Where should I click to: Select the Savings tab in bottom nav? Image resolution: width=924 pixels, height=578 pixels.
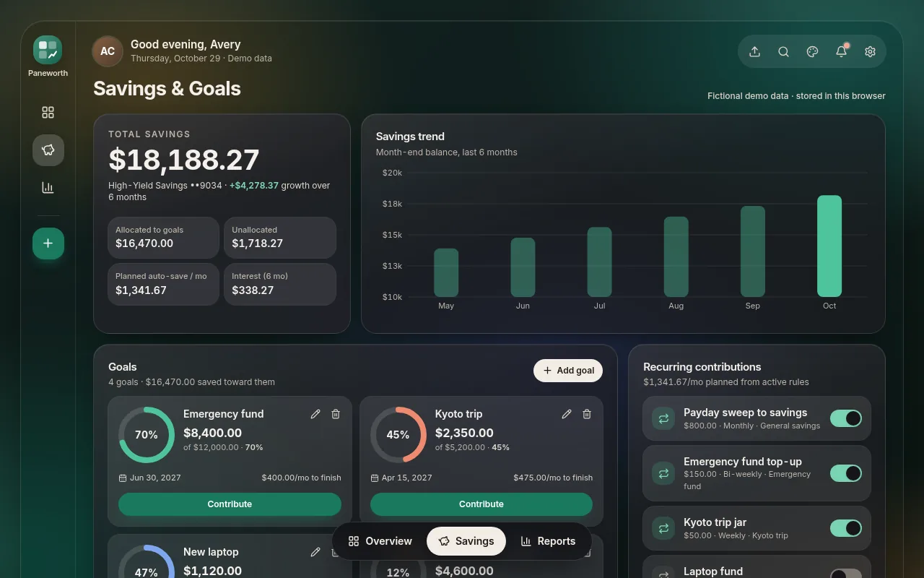[466, 541]
